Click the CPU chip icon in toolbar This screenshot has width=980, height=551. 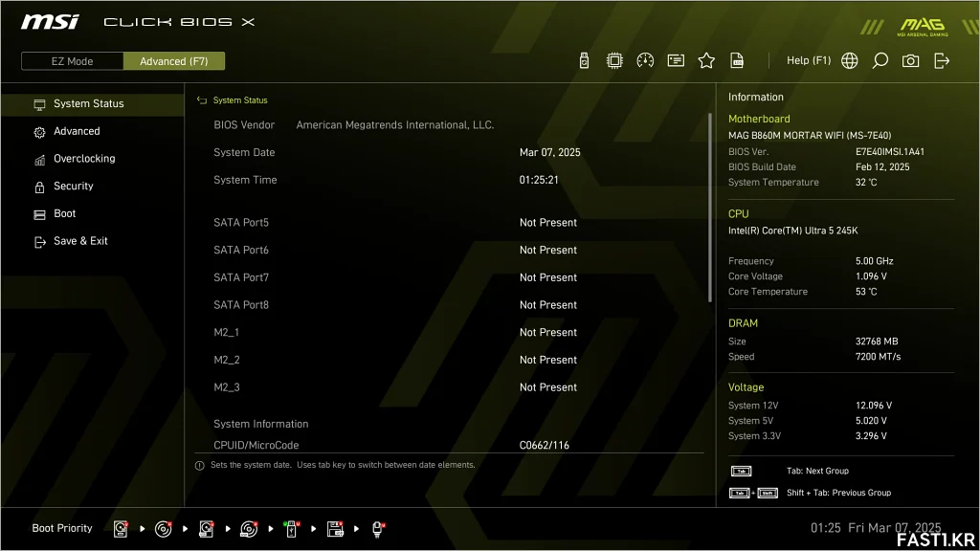[x=614, y=60]
